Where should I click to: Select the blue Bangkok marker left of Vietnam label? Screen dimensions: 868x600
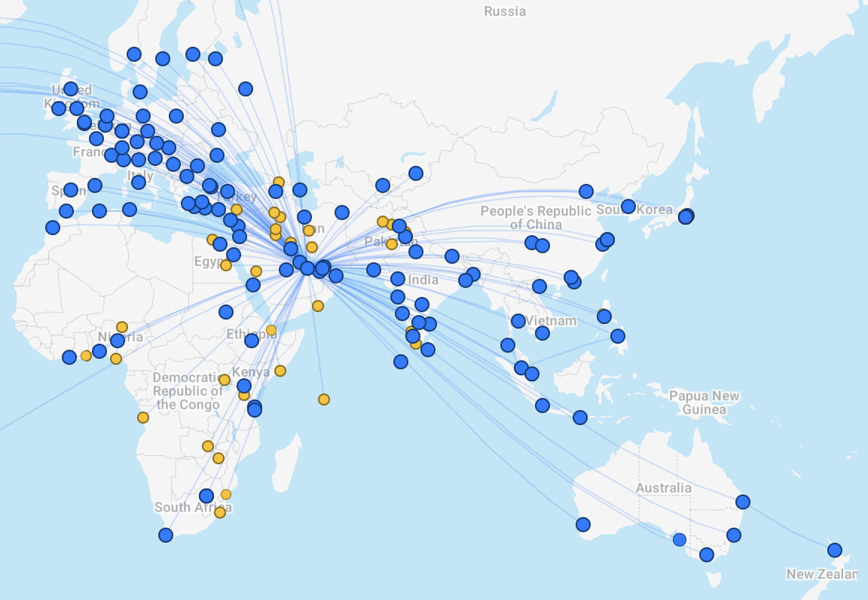pyautogui.click(x=518, y=321)
